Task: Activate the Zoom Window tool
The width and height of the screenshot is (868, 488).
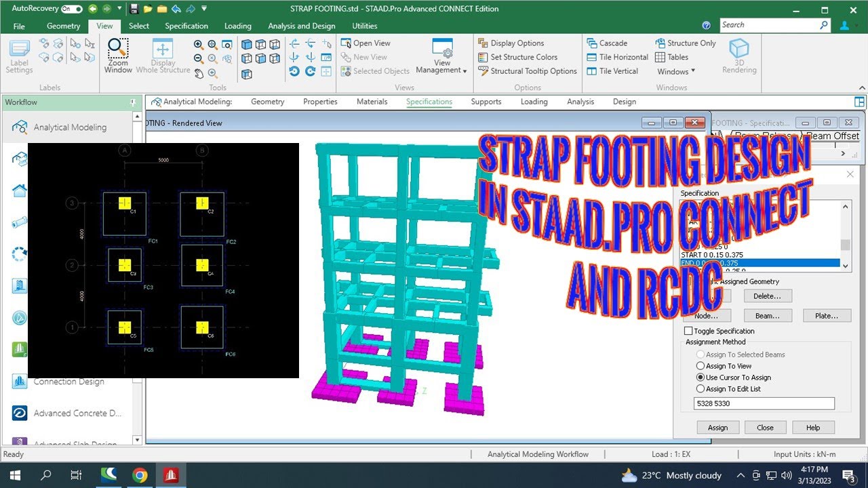Action: [118, 56]
